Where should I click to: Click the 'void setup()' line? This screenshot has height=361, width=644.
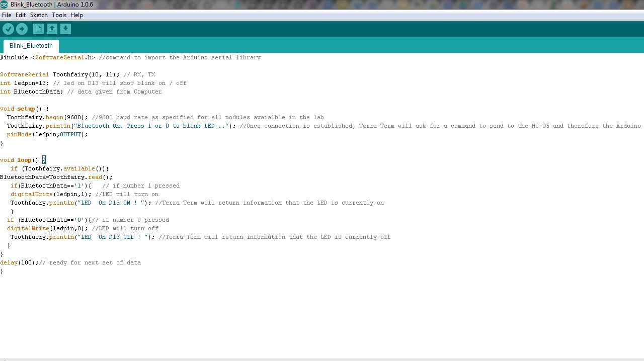point(25,109)
